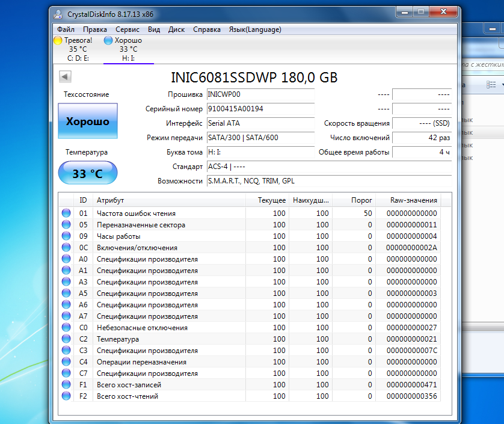Click status icon of row C0 Небезопасные отключения

pos(66,327)
